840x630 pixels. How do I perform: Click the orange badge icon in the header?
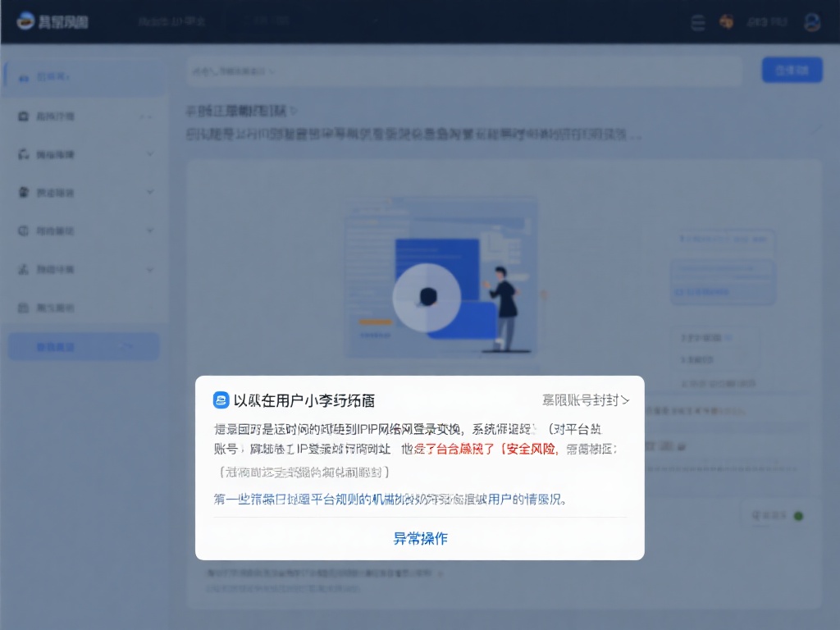click(727, 23)
